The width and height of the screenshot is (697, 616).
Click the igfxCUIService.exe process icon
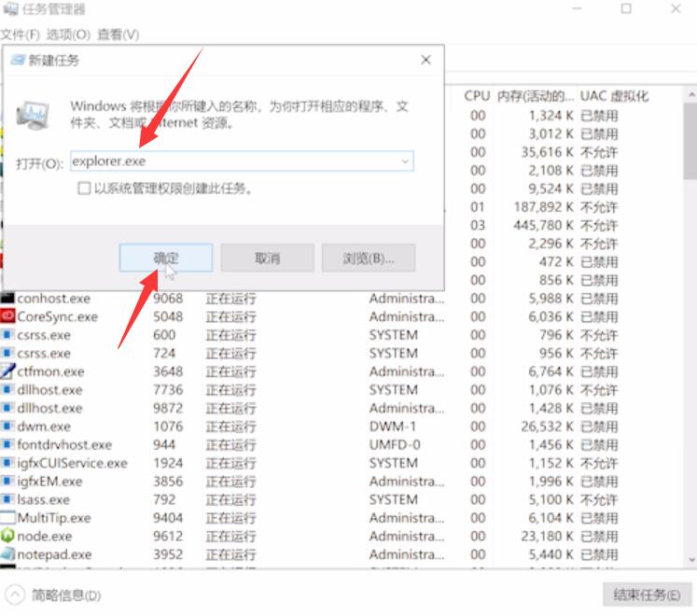click(x=7, y=463)
